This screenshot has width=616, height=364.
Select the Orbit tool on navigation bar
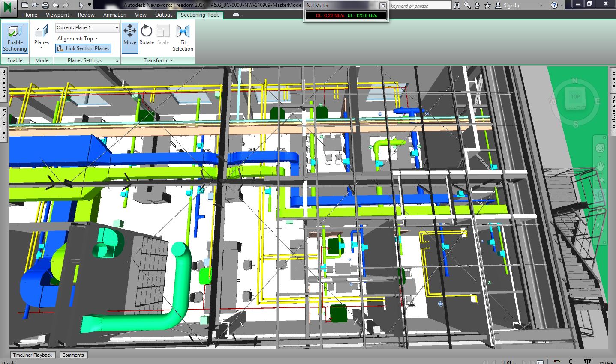pyautogui.click(x=600, y=195)
